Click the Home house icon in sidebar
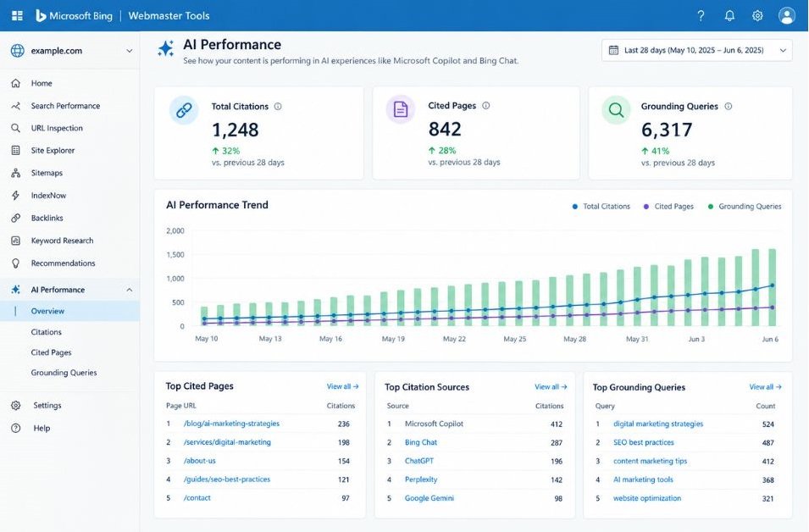Screen dimensions: 809x532 pos(16,83)
